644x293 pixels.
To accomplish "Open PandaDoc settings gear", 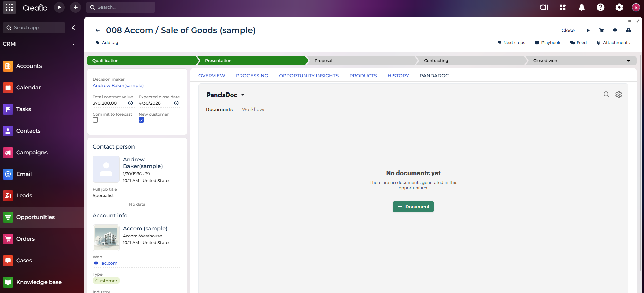I will click(x=619, y=95).
